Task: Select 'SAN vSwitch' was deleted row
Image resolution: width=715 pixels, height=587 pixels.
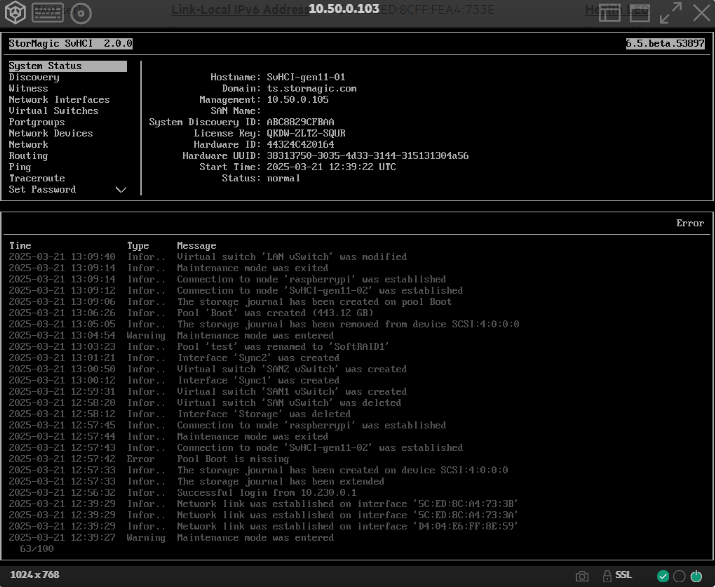Action: point(205,403)
